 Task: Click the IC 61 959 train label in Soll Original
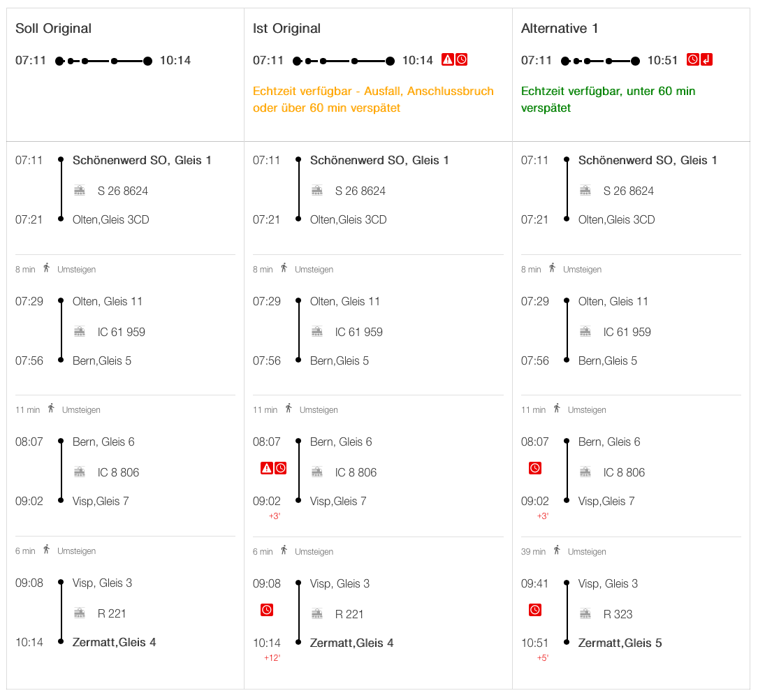pyautogui.click(x=122, y=332)
